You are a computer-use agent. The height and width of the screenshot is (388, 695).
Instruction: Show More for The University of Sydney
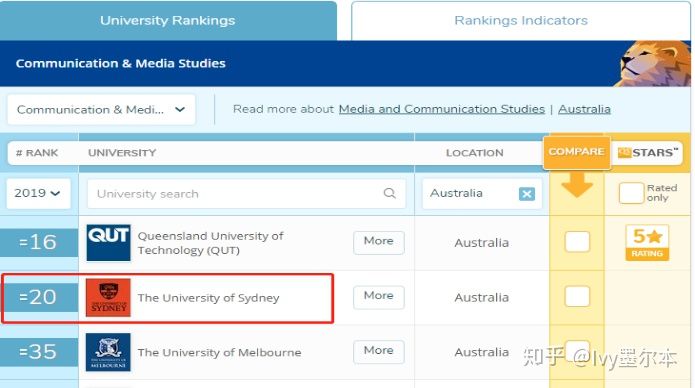pyautogui.click(x=379, y=297)
